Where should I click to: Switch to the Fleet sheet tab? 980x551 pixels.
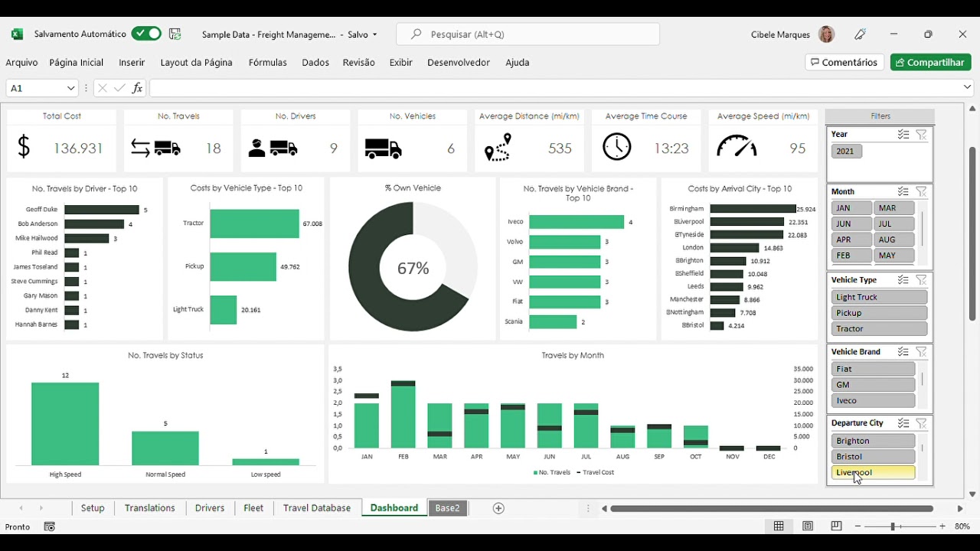pyautogui.click(x=253, y=508)
